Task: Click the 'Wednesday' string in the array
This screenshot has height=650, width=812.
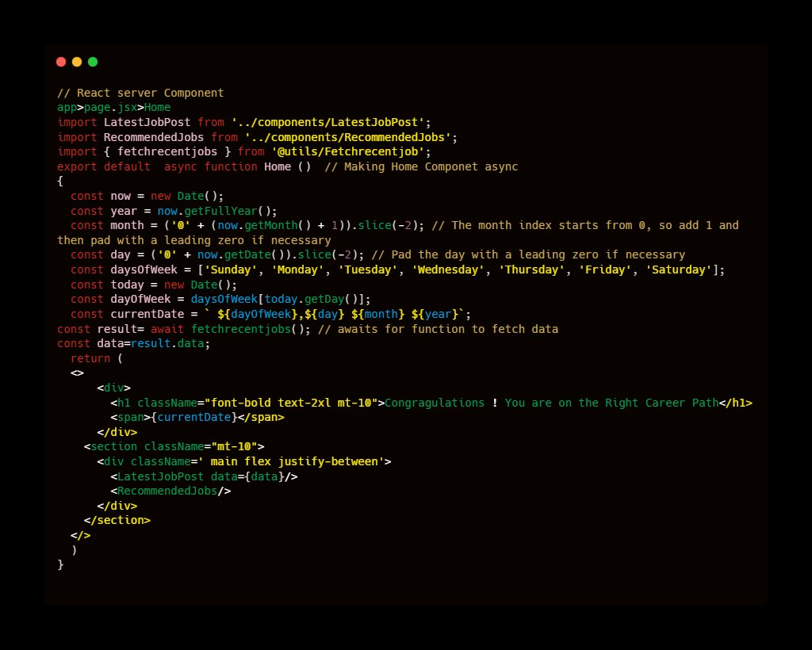Action: [x=448, y=270]
